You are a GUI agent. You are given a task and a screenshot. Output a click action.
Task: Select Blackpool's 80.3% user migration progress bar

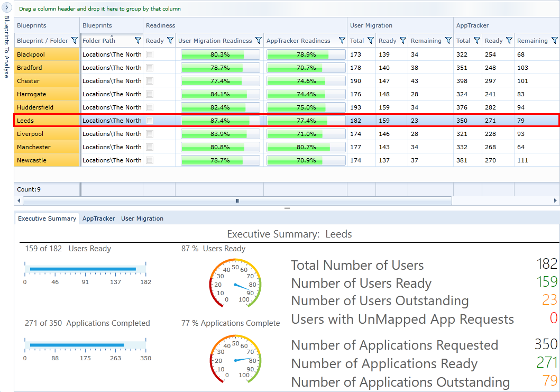(x=221, y=54)
